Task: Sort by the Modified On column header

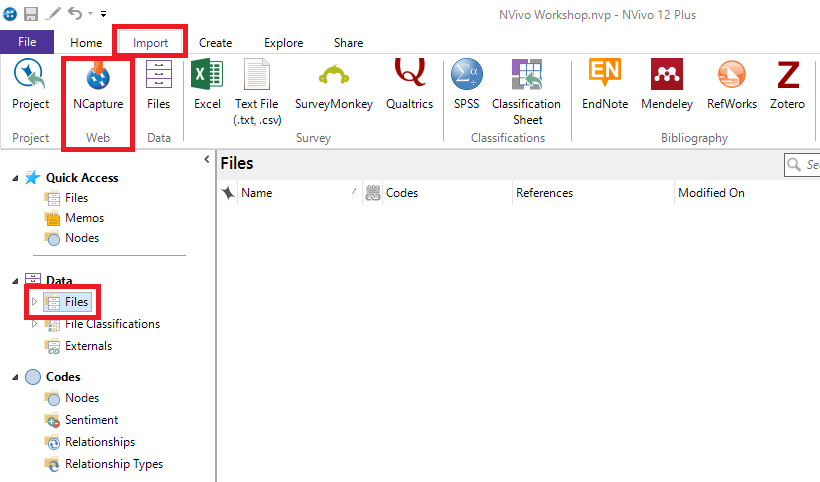Action: (x=747, y=193)
